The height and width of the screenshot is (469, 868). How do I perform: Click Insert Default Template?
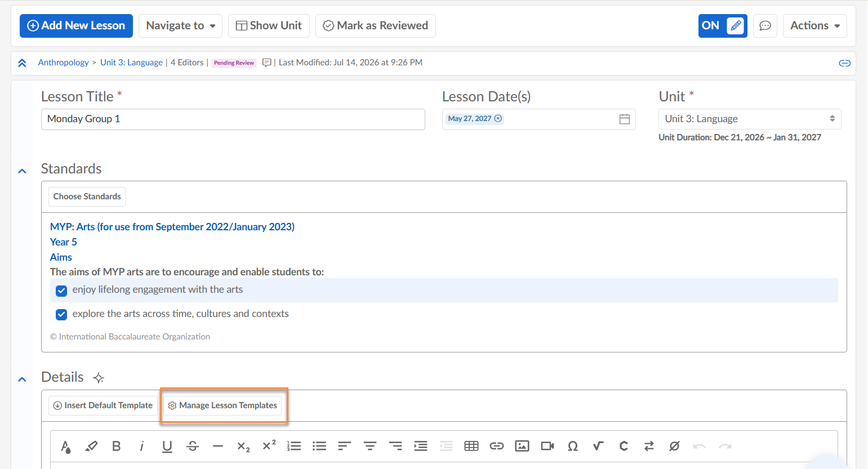[103, 405]
